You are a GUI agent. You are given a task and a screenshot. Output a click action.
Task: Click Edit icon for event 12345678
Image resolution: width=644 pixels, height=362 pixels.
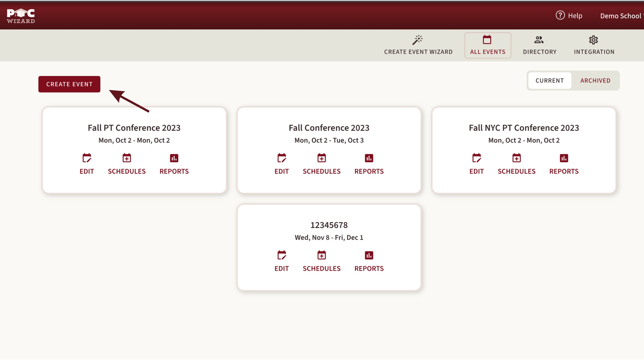(x=282, y=255)
